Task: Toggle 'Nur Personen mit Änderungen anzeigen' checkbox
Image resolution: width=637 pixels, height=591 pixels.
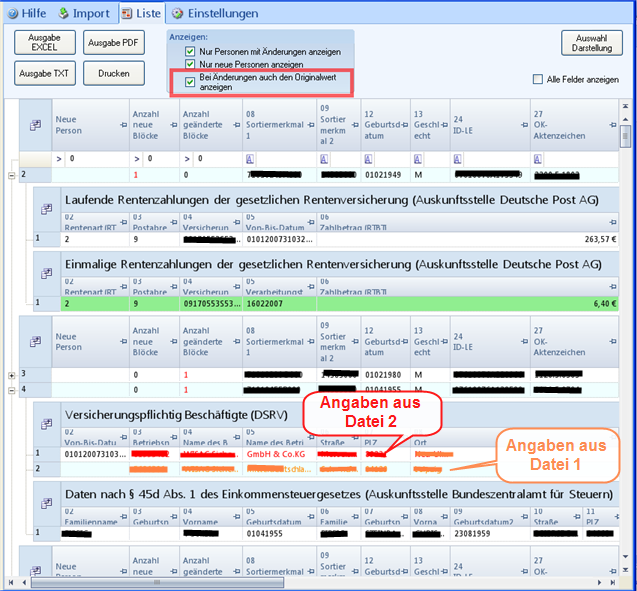Action: 190,51
